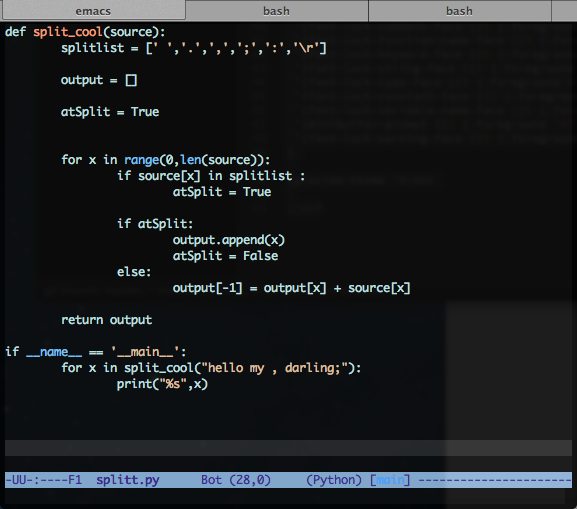Click 'atSplit = False' line
This screenshot has width=577, height=509.
click(x=225, y=256)
